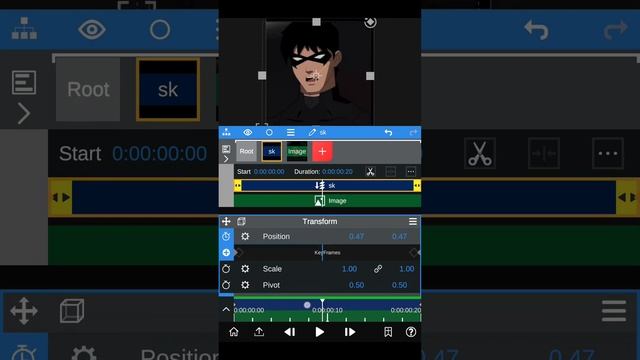This screenshot has width=640, height=360.
Task: Open the bookmark markers icon
Action: pos(388,332)
